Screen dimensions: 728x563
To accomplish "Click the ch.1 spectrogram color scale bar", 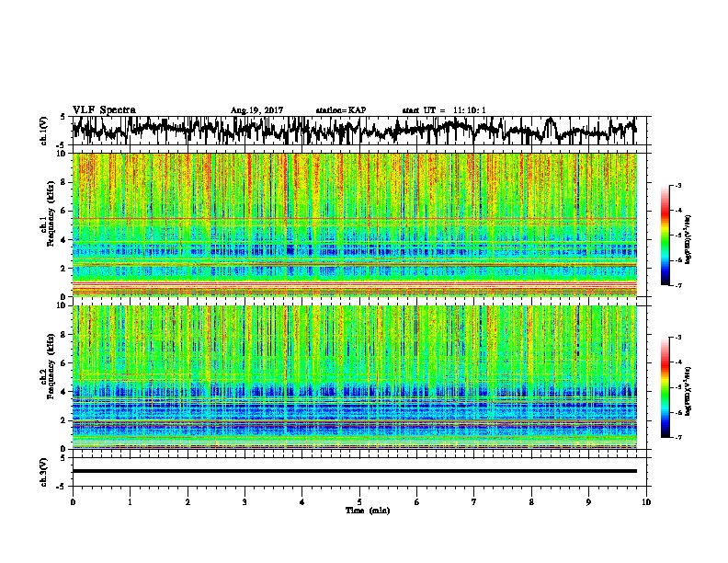I will [x=665, y=236].
